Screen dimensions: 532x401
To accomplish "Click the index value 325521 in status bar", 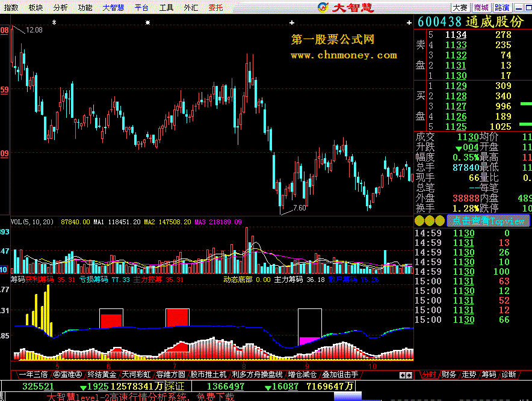I will pyautogui.click(x=38, y=387).
